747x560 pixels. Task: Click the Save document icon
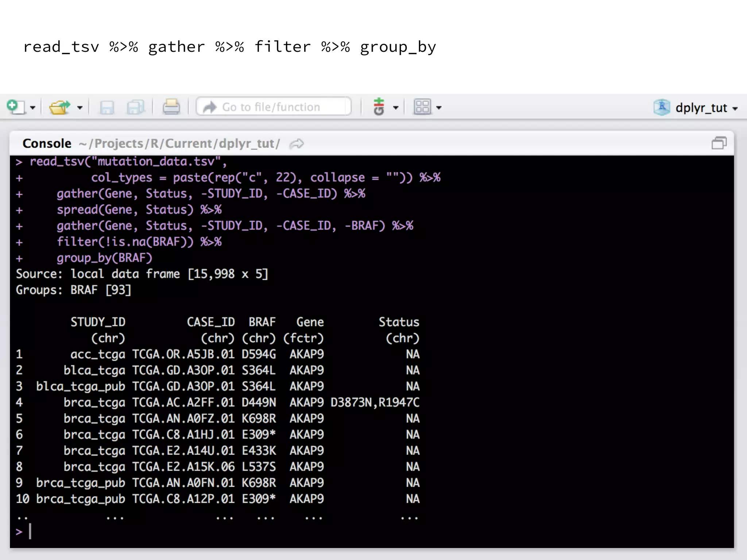click(107, 108)
